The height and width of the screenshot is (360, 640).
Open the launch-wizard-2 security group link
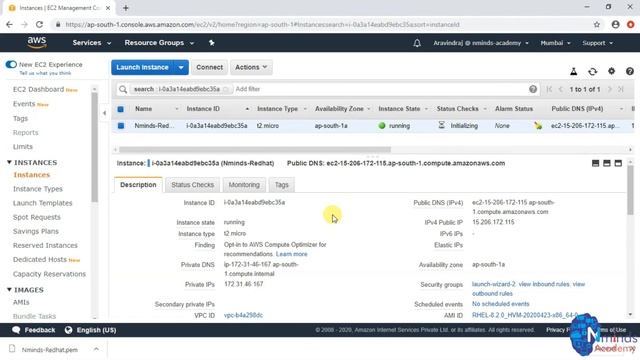[493, 284]
